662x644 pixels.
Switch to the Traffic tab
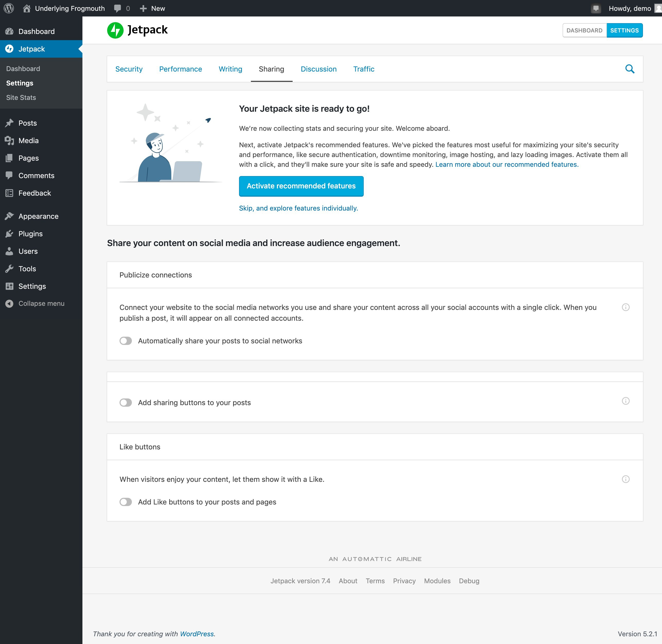[364, 69]
